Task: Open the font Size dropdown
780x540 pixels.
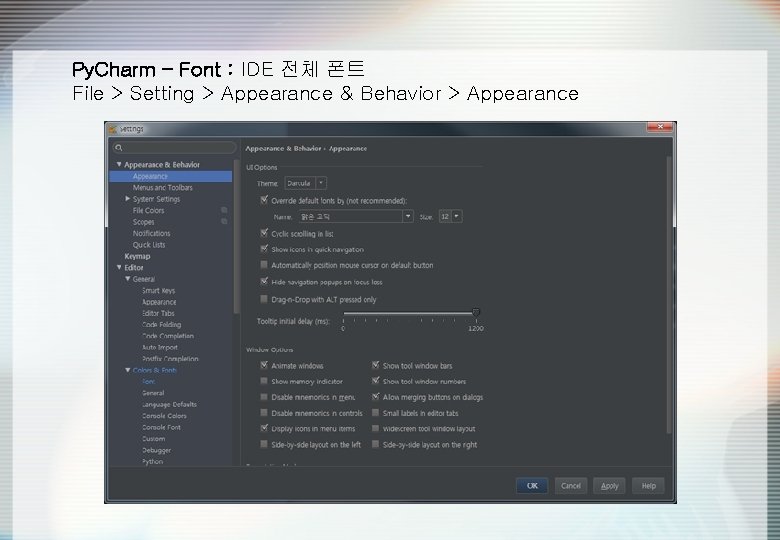Action: tap(450, 216)
